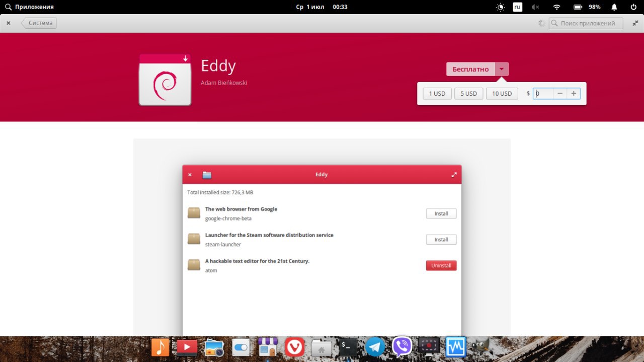
Task: Choose the 5 USD payment option
Action: pos(468,94)
